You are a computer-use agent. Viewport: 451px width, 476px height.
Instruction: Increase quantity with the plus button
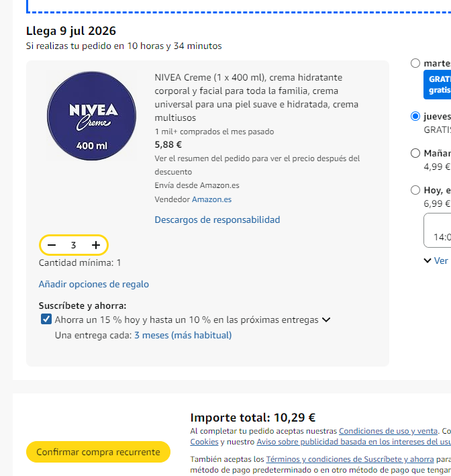[96, 245]
